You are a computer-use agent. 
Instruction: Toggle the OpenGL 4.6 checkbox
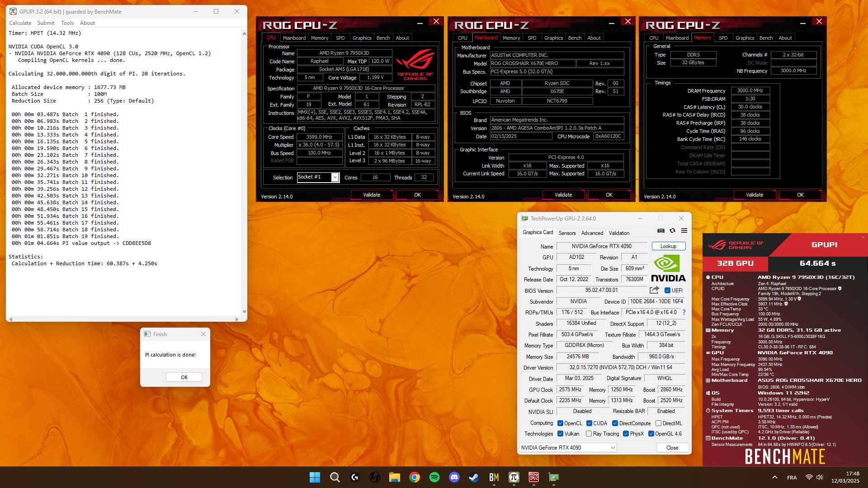pyautogui.click(x=651, y=434)
